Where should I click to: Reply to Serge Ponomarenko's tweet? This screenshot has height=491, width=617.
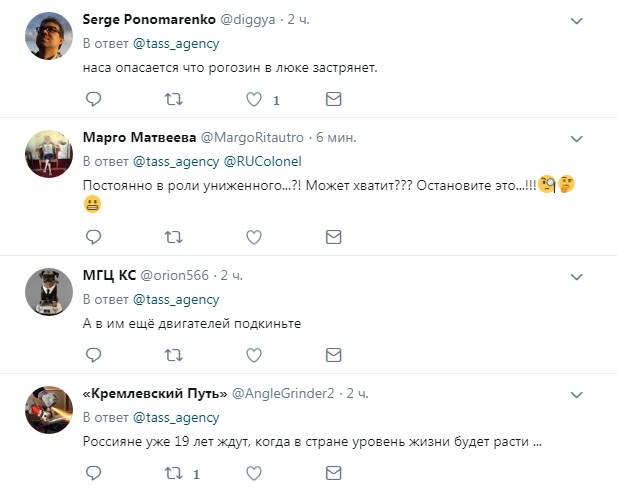coord(93,99)
